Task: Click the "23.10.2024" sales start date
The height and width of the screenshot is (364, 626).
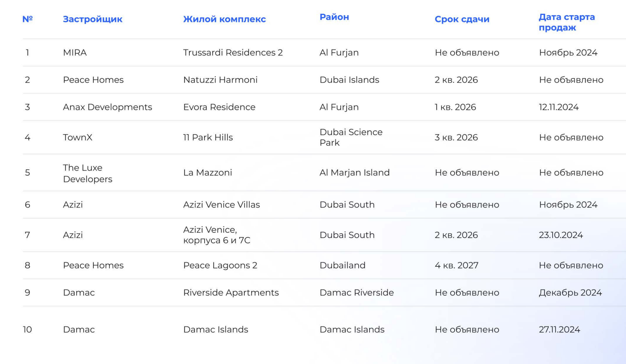Action: coord(561,235)
